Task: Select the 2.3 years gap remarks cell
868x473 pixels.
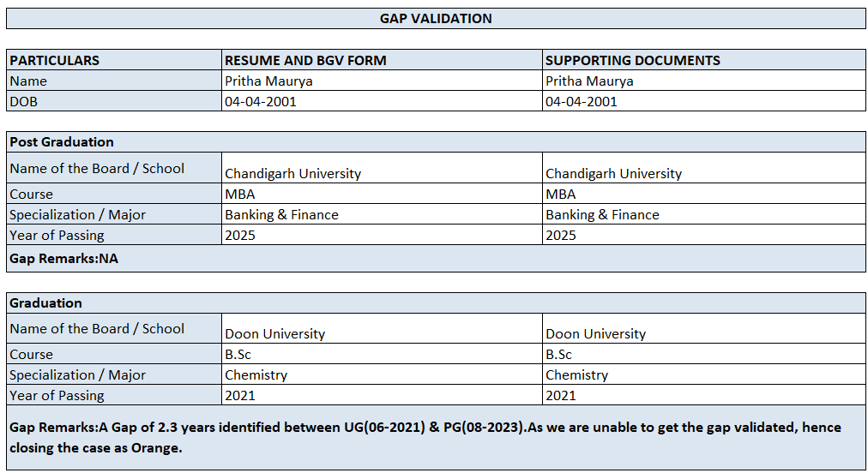Action: [x=436, y=437]
